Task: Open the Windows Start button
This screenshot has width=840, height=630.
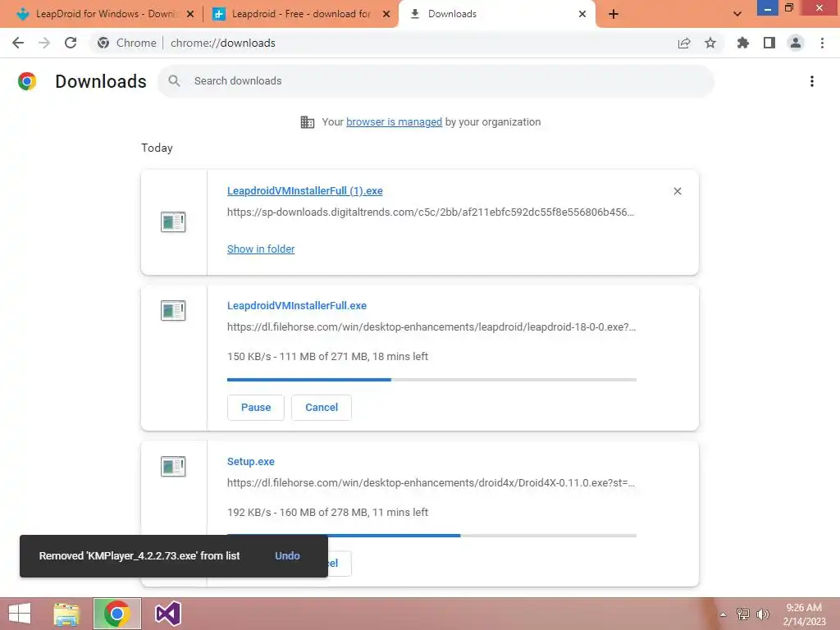Action: click(20, 614)
